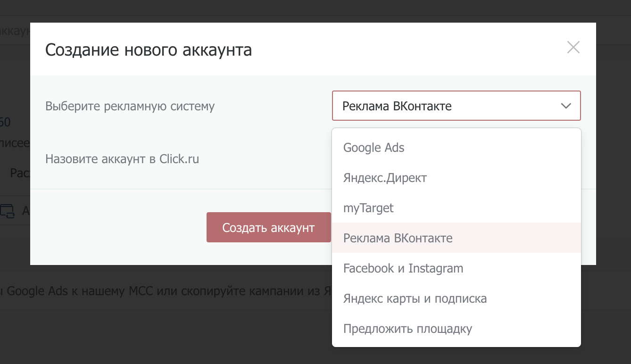Click the Создание нового аккаунта title
Image resolution: width=631 pixels, height=364 pixels.
(x=149, y=50)
